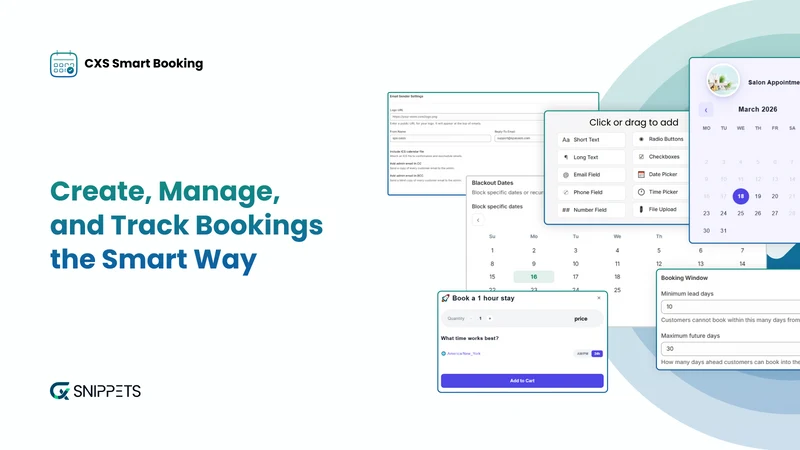800x450 pixels.
Task: Select day 23 in March 2026 calendar
Action: 706,213
